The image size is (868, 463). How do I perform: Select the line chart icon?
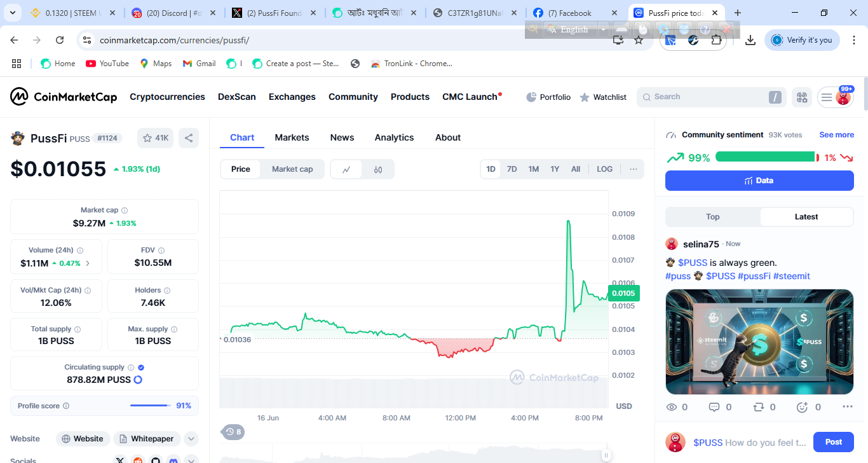point(346,169)
